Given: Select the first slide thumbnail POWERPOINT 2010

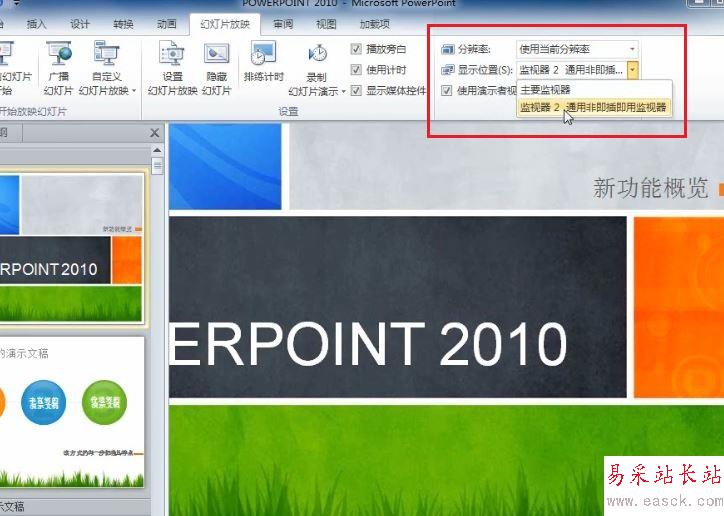Looking at the screenshot, I should point(71,249).
